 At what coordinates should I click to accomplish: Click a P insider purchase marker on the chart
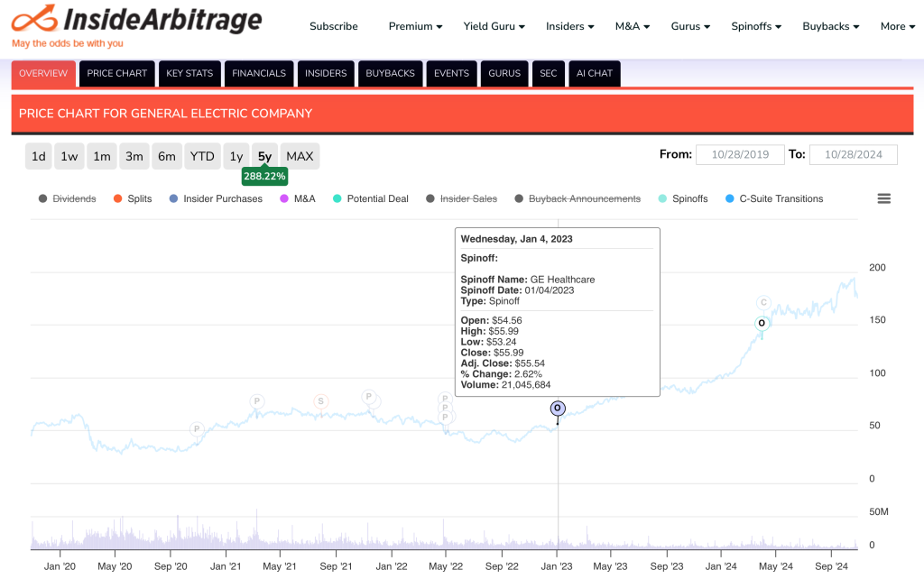click(x=255, y=400)
